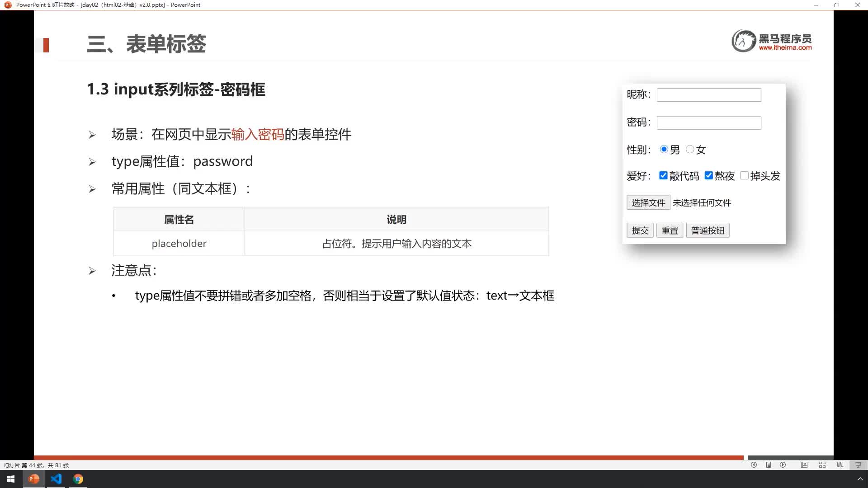
Task: Click the 选择文件 button
Action: pyautogui.click(x=648, y=202)
